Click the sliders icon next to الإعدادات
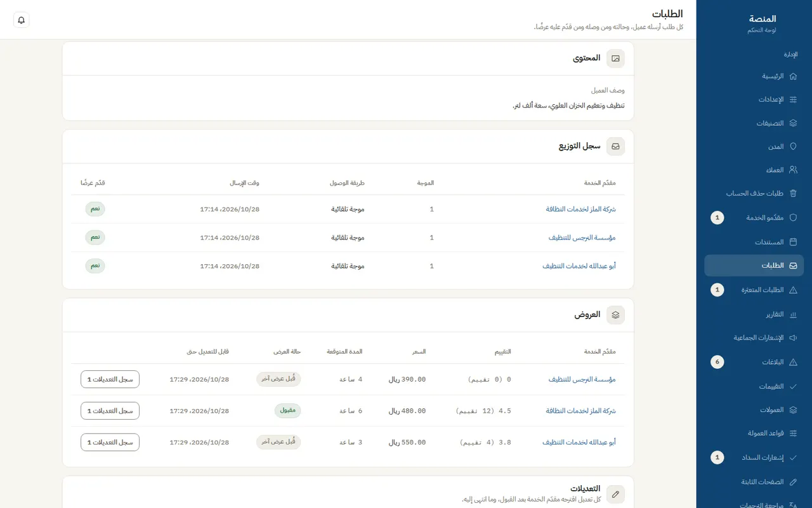The height and width of the screenshot is (508, 812). click(x=793, y=100)
